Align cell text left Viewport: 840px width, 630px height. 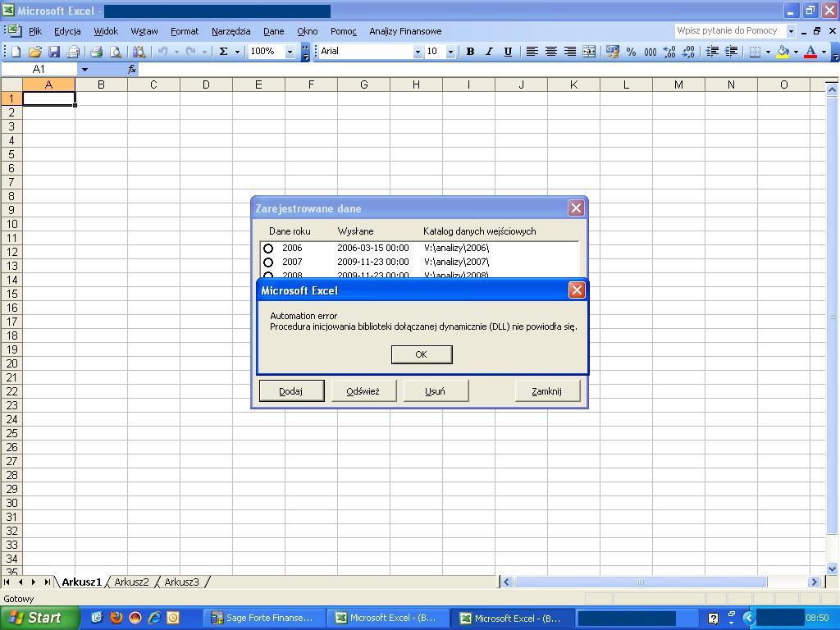coord(532,52)
